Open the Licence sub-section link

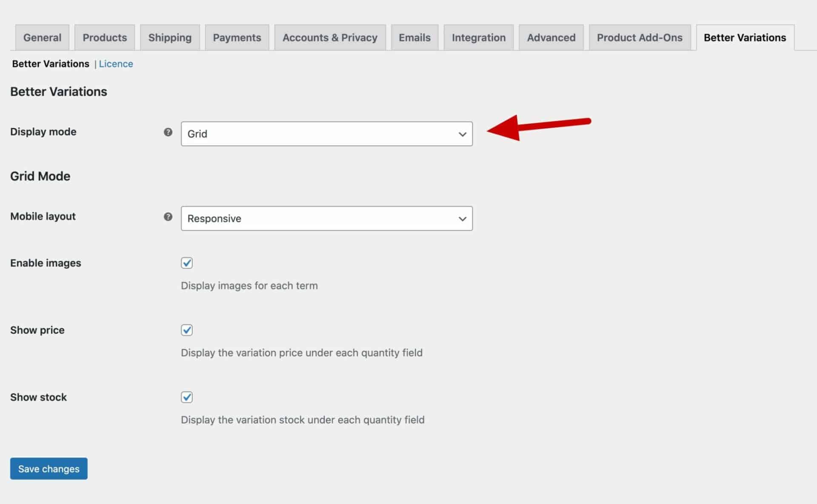(116, 64)
